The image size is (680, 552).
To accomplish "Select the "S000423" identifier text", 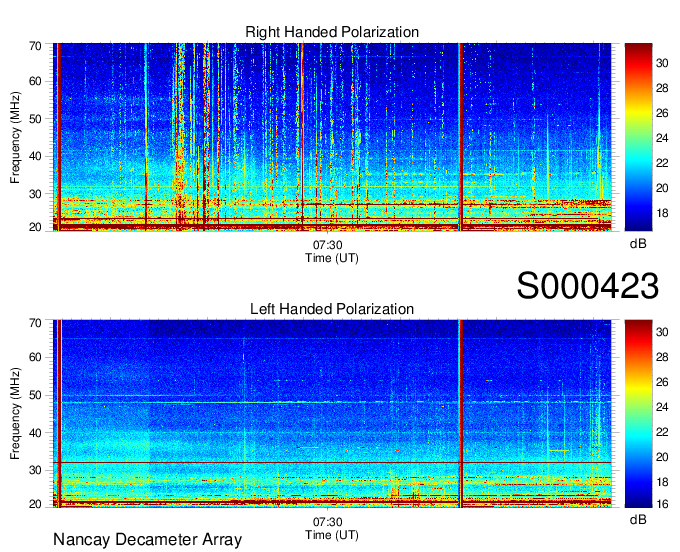I will [588, 286].
